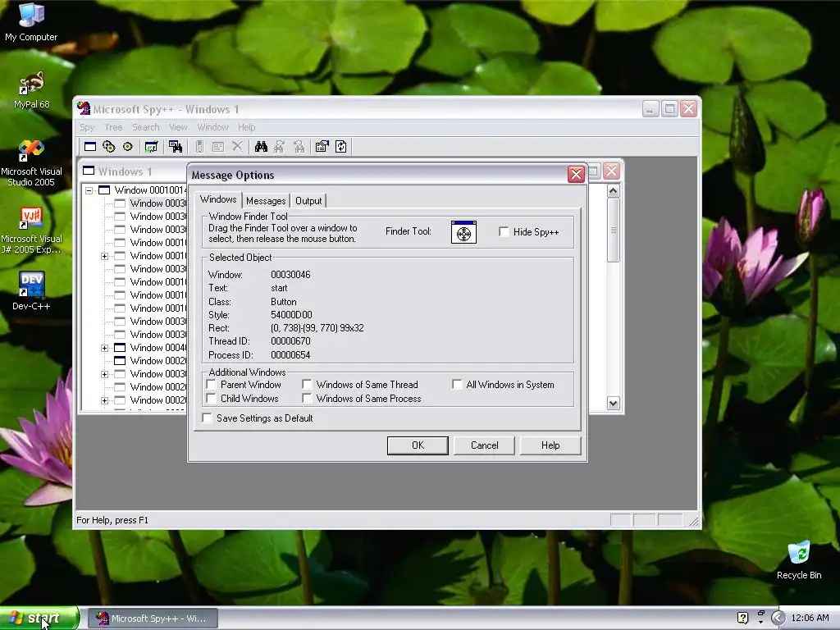
Task: Click the tree scrollbar down arrow
Action: tap(614, 403)
